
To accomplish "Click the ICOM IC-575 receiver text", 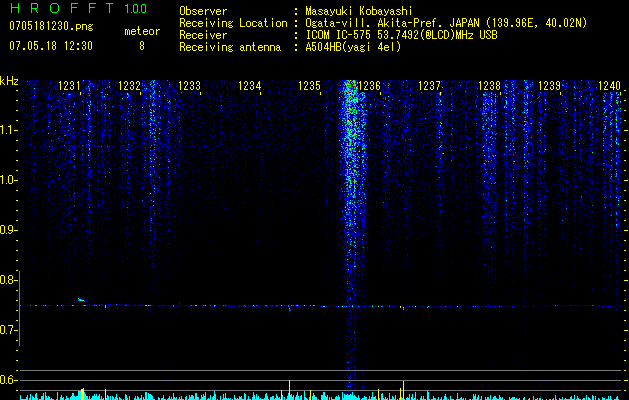I will 401,35.
